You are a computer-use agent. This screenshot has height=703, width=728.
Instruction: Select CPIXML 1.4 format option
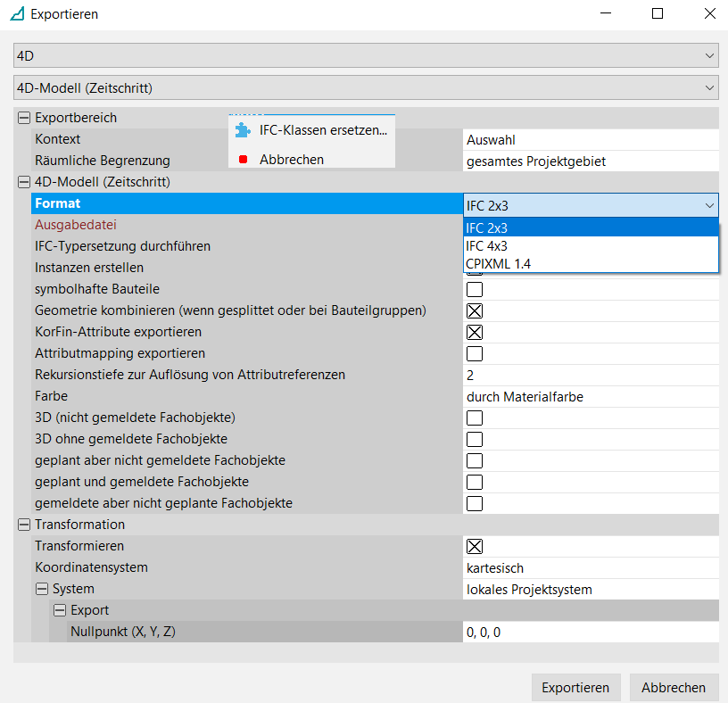tap(591, 263)
